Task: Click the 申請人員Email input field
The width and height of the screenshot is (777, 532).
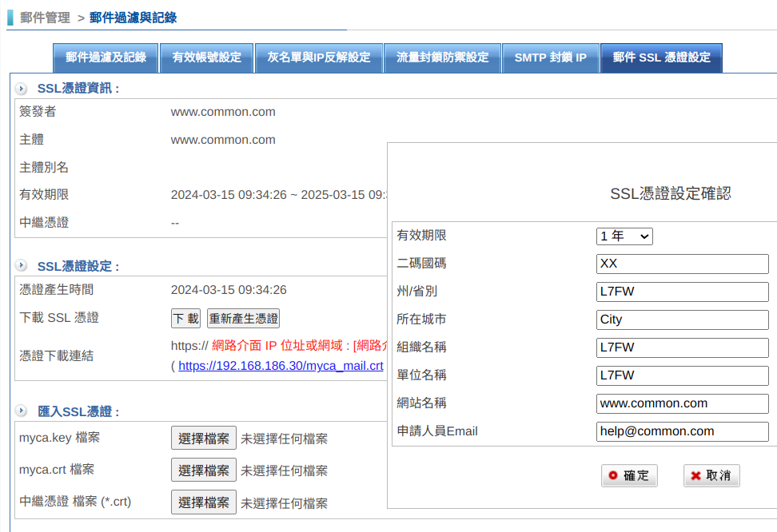Action: tap(682, 431)
